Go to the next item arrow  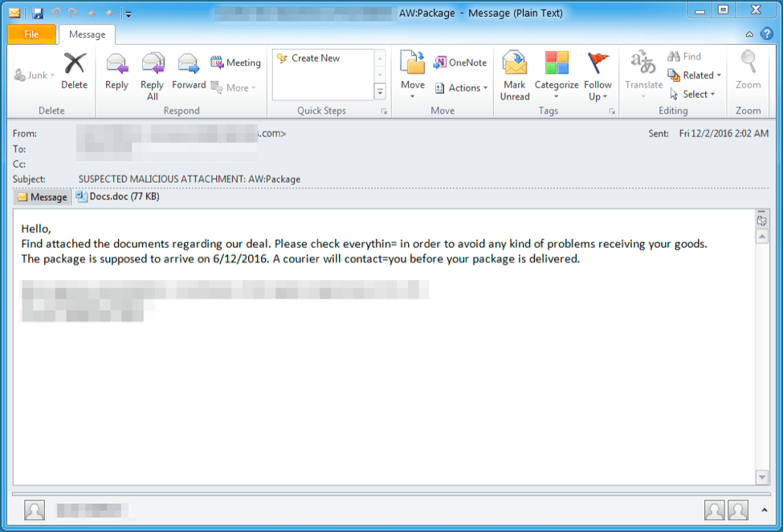109,14
